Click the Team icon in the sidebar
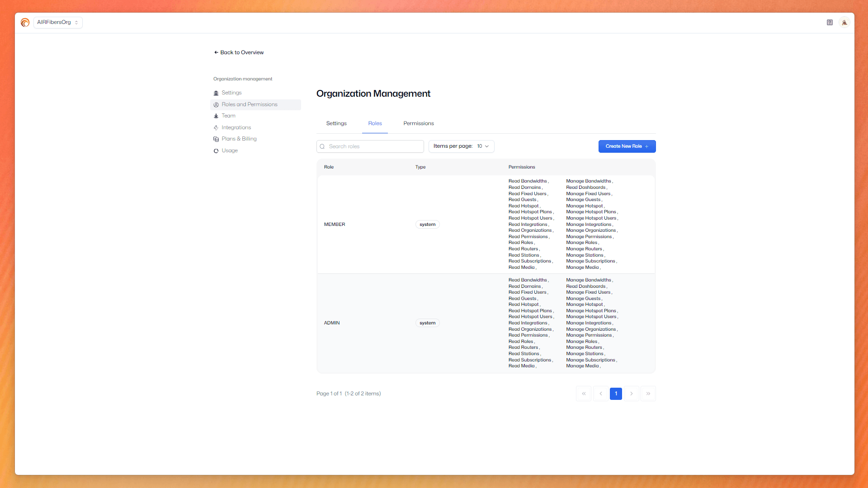 click(x=216, y=116)
